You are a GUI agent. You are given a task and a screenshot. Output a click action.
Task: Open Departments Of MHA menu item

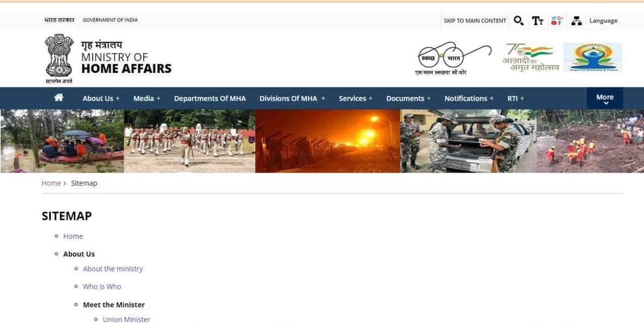pyautogui.click(x=210, y=99)
